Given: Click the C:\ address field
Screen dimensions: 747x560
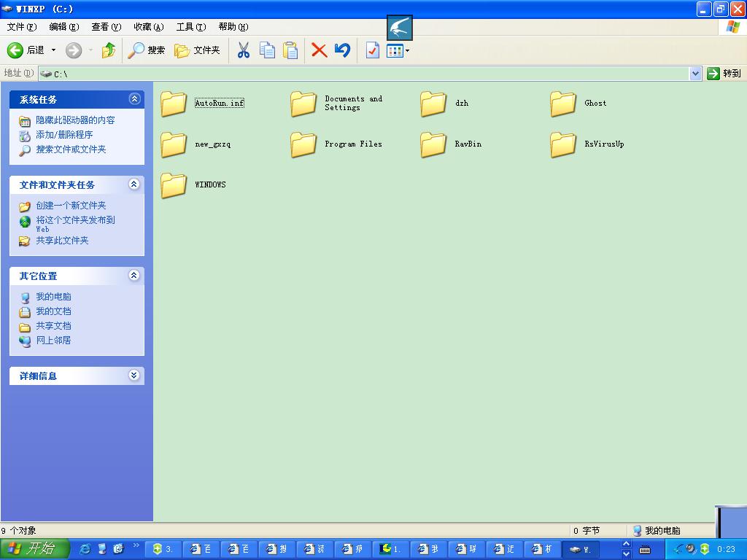Looking at the screenshot, I should (364, 74).
